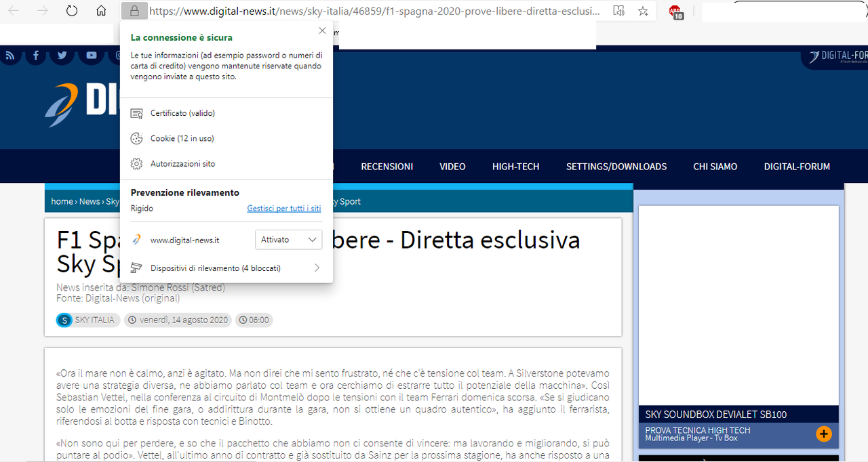Add page to favorites with star icon
Image resolution: width=868 pixels, height=462 pixels.
point(643,11)
